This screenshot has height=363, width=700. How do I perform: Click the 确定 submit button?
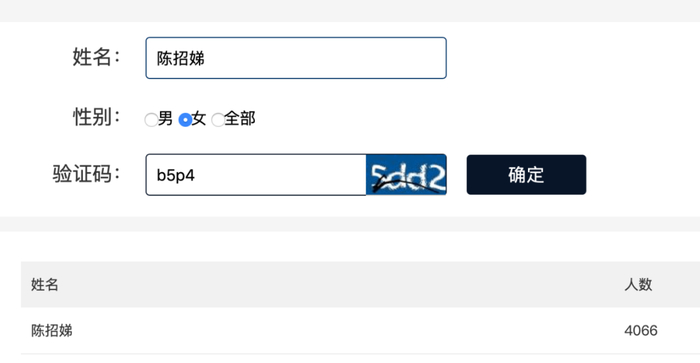526,175
